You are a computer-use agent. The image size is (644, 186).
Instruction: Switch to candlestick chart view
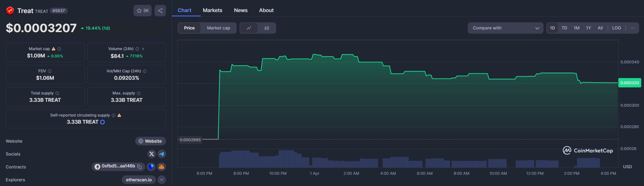pos(267,28)
